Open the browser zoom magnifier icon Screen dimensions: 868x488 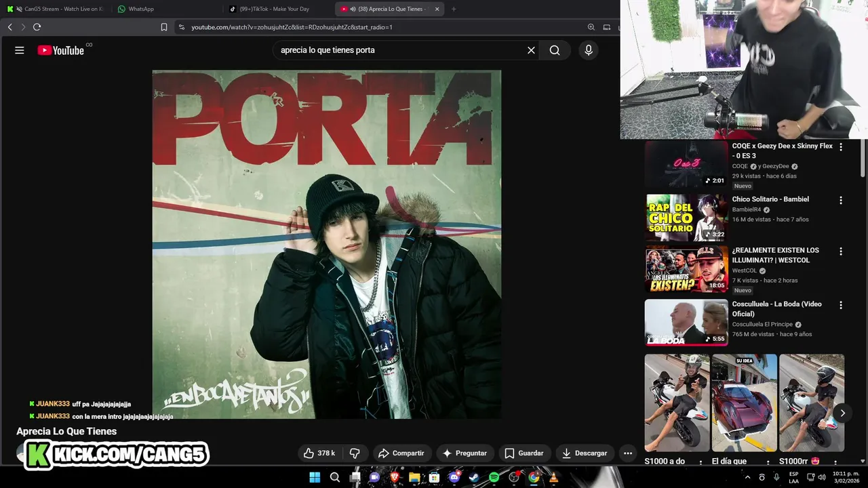[591, 27]
